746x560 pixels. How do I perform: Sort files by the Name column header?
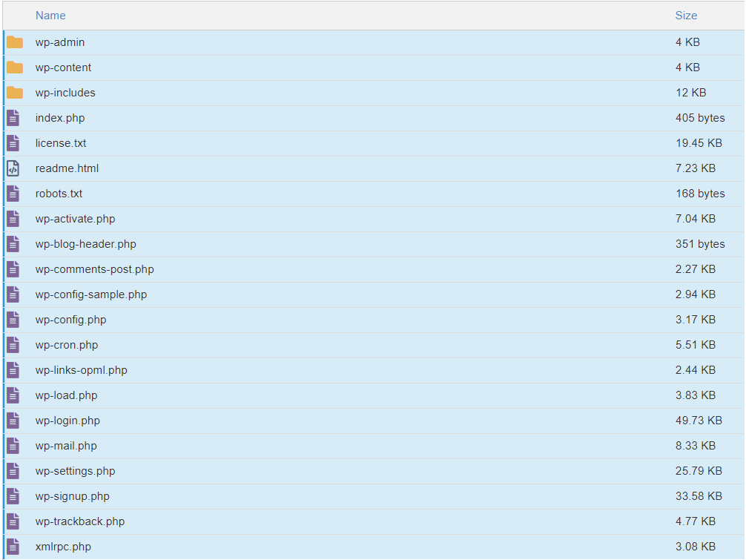50,16
